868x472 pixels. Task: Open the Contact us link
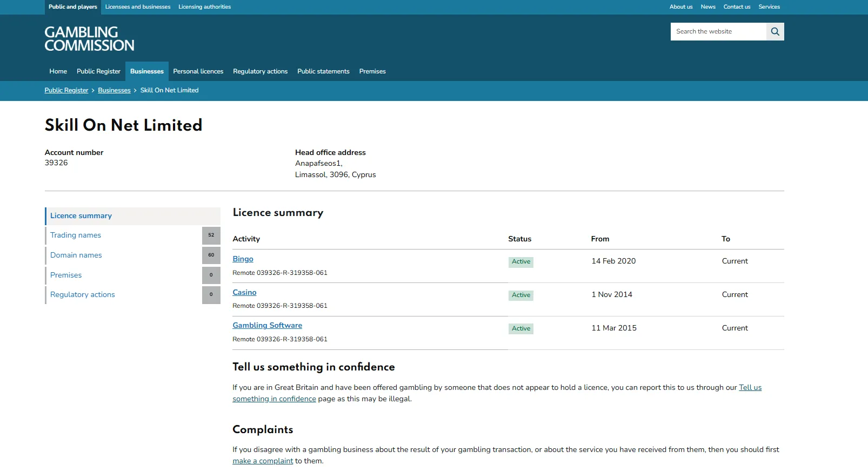pos(737,7)
